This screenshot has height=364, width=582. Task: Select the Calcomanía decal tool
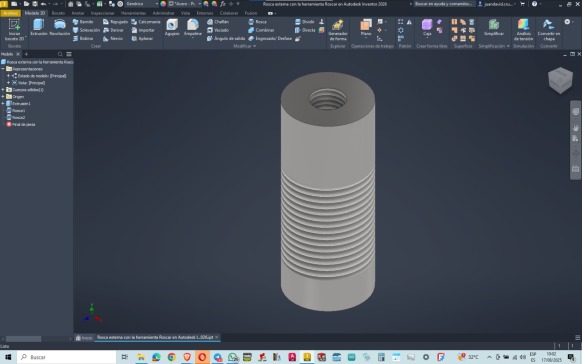pos(146,22)
